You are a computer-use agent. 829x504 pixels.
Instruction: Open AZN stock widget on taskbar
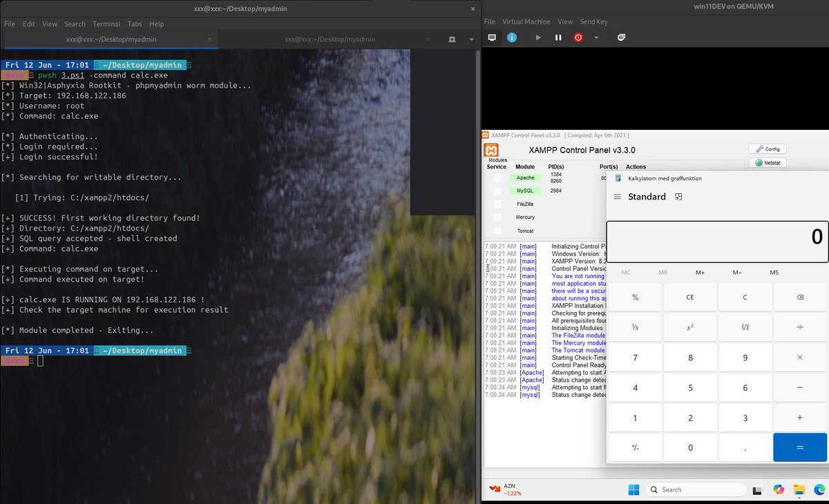point(505,490)
